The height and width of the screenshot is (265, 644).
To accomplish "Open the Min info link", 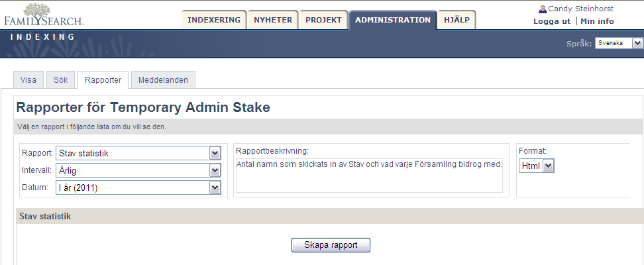I will coord(597,21).
